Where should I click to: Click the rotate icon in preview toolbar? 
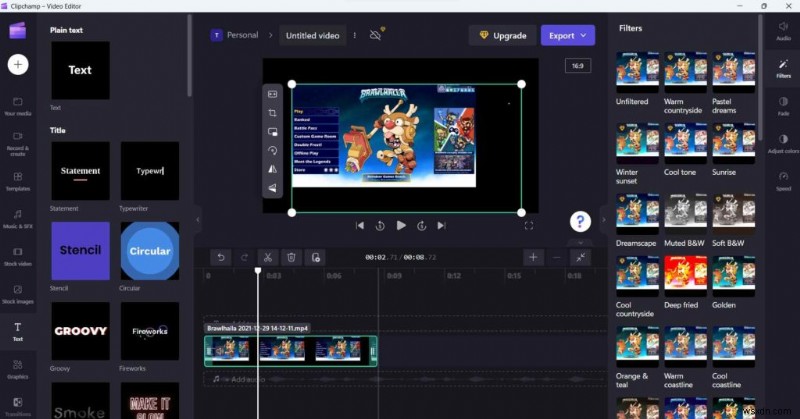[272, 151]
